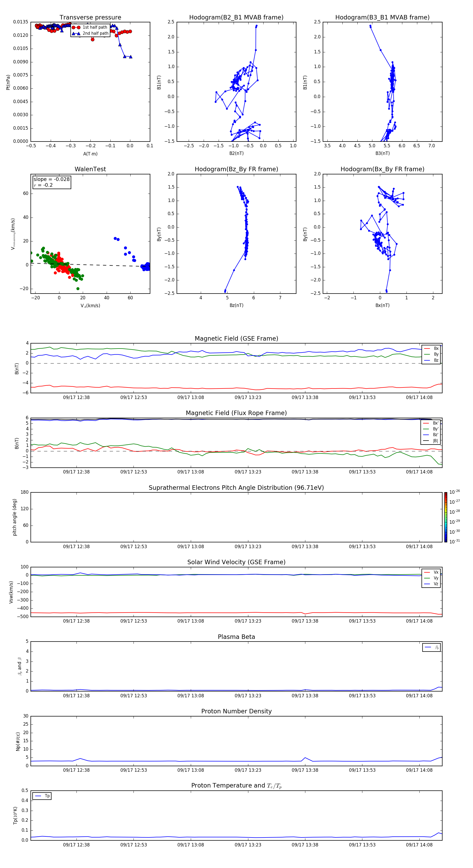Image resolution: width=473 pixels, height=868 pixels.
Task: Click the "βp and β" y-axis label
Action: pyautogui.click(x=19, y=666)
